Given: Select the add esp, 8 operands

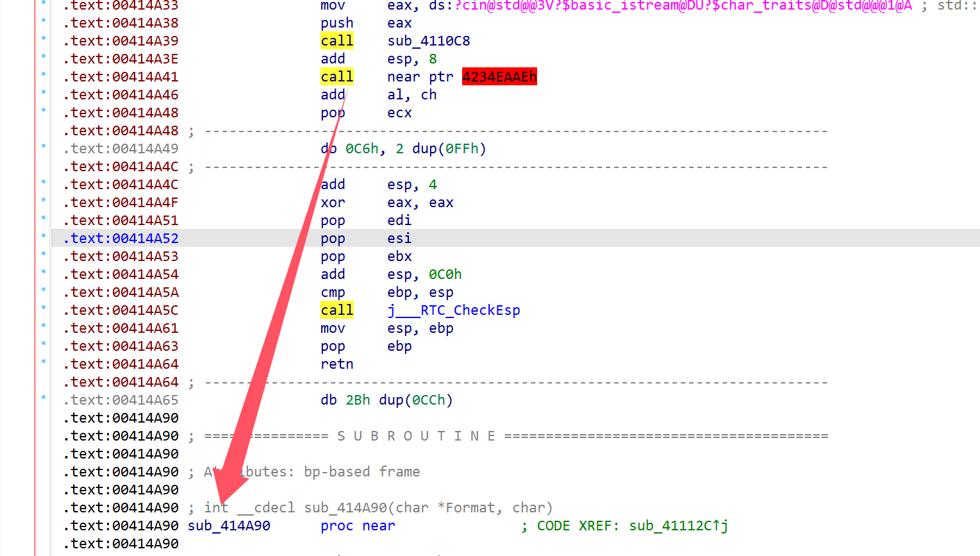Looking at the screenshot, I should coord(412,59).
